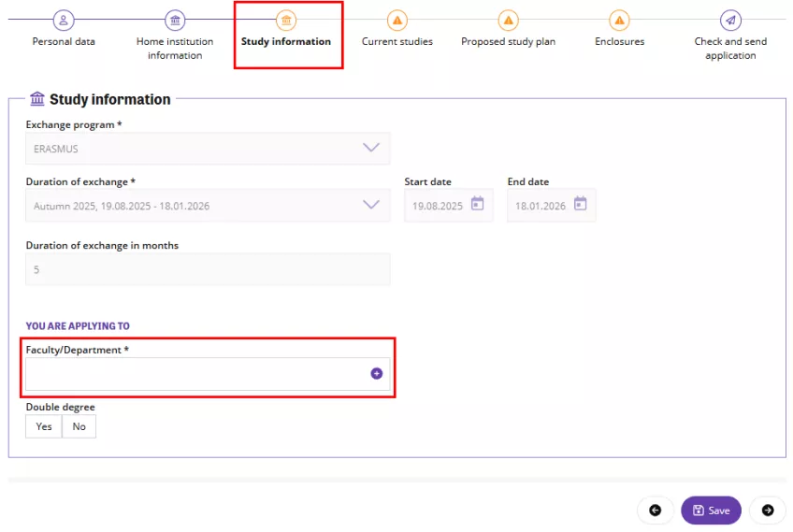This screenshot has height=532, width=793.
Task: Click the Proposed study plan warning icon
Action: coord(508,21)
